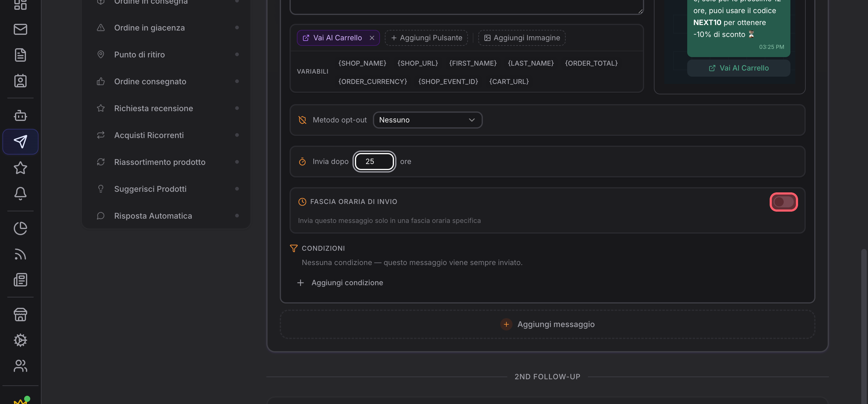This screenshot has height=404, width=868.
Task: Open the RSS feed icon in sidebar
Action: [x=20, y=254]
